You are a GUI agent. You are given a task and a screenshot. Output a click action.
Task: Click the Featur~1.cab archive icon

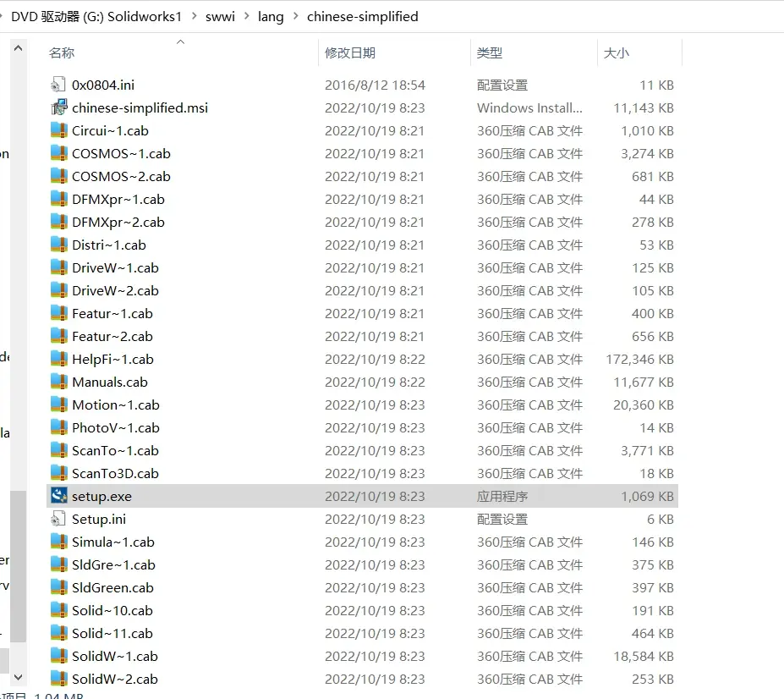pos(58,313)
